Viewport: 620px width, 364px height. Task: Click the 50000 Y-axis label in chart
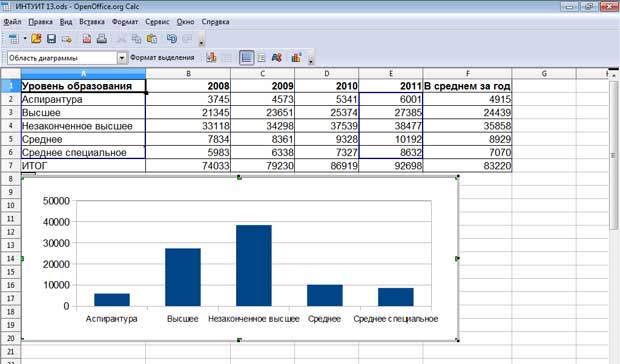[56, 201]
